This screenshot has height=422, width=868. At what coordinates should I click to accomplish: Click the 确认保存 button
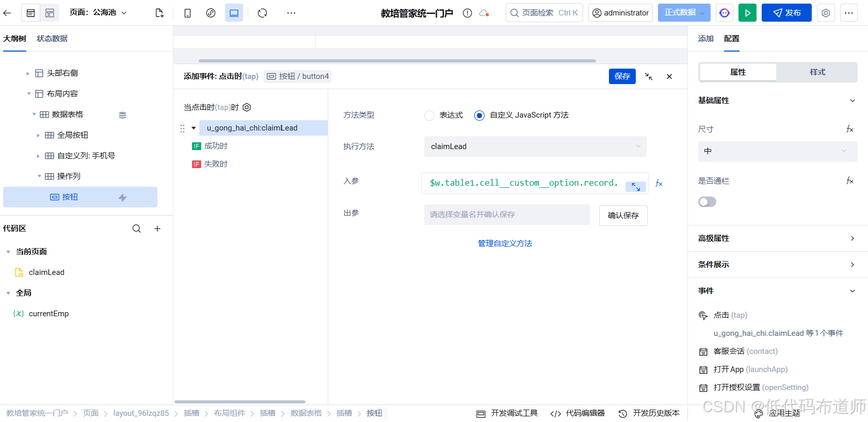pos(623,216)
